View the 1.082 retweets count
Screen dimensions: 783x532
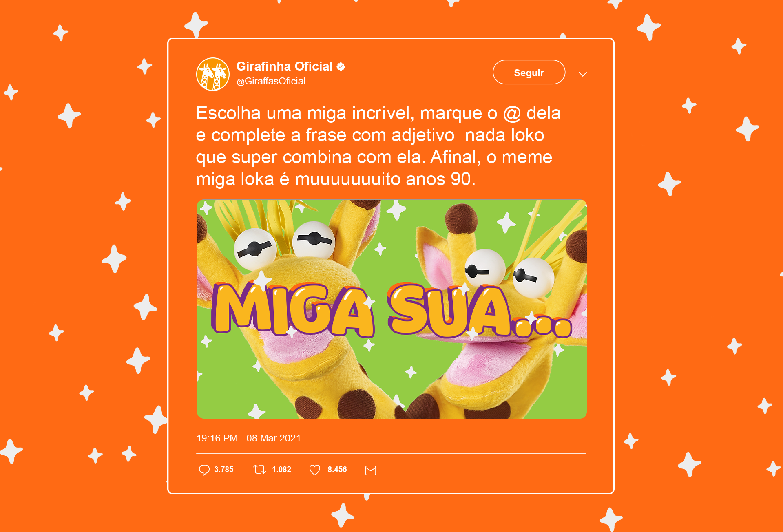(281, 470)
